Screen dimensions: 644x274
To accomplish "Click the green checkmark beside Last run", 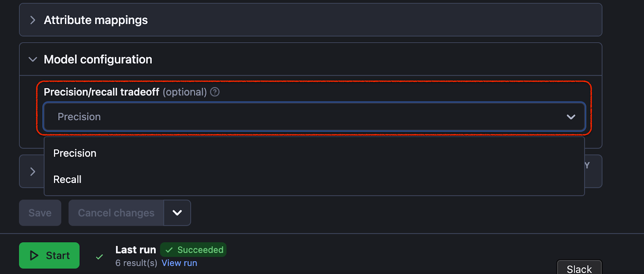I will pyautogui.click(x=99, y=256).
